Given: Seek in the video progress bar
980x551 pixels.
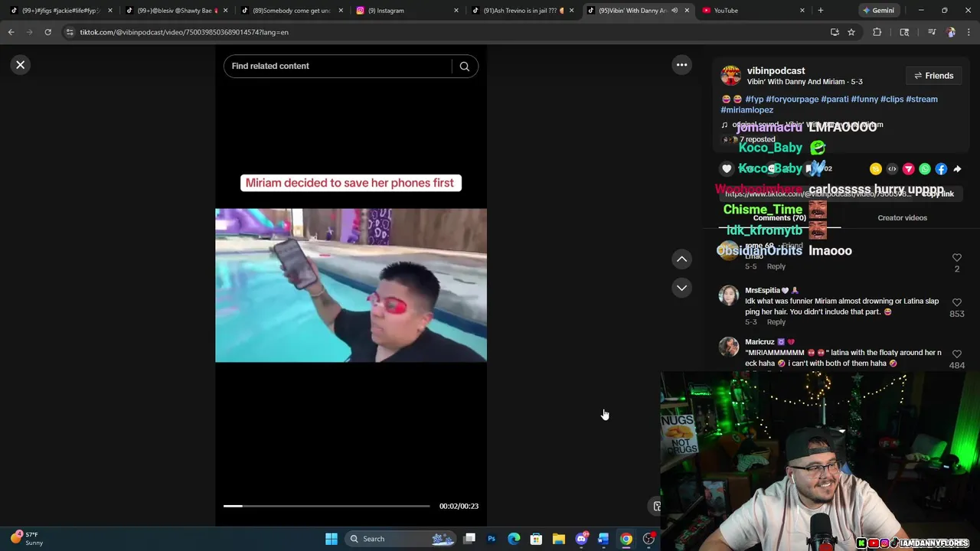Looking at the screenshot, I should (327, 506).
